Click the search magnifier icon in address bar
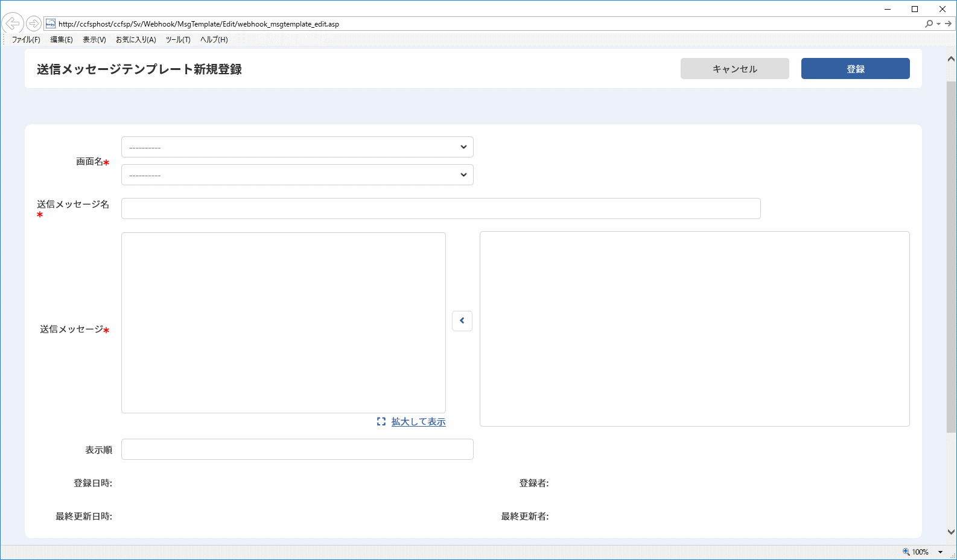The image size is (957, 560). (x=929, y=24)
